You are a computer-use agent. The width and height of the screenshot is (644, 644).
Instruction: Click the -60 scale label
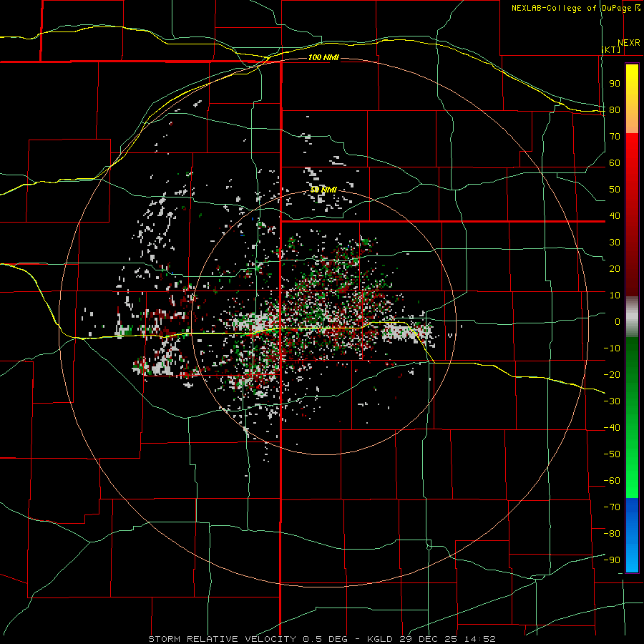point(612,481)
